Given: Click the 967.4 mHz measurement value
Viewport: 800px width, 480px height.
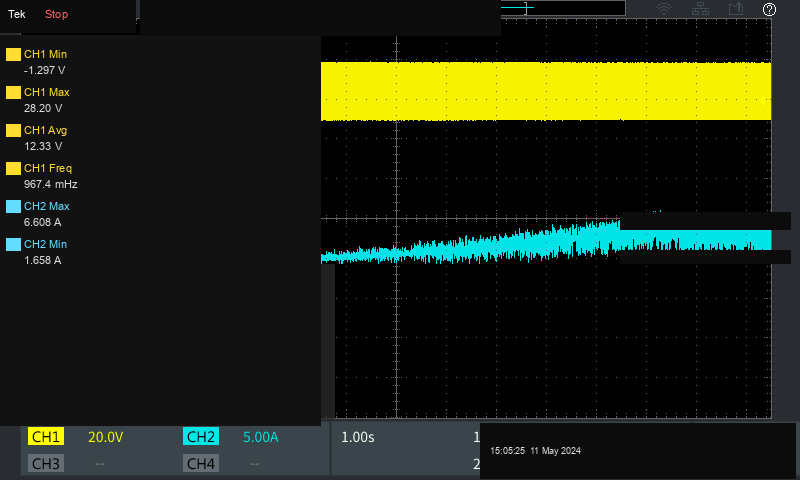Looking at the screenshot, I should (x=51, y=184).
